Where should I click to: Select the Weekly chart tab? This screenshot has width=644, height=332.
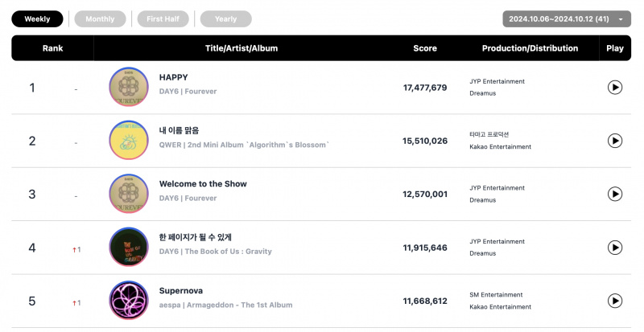click(37, 18)
